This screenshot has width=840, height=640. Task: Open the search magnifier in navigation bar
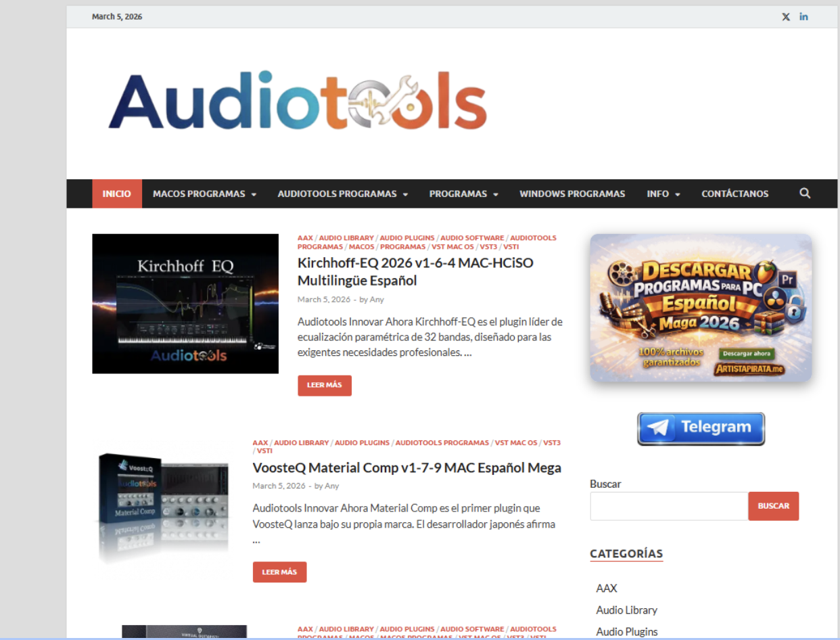(804, 193)
